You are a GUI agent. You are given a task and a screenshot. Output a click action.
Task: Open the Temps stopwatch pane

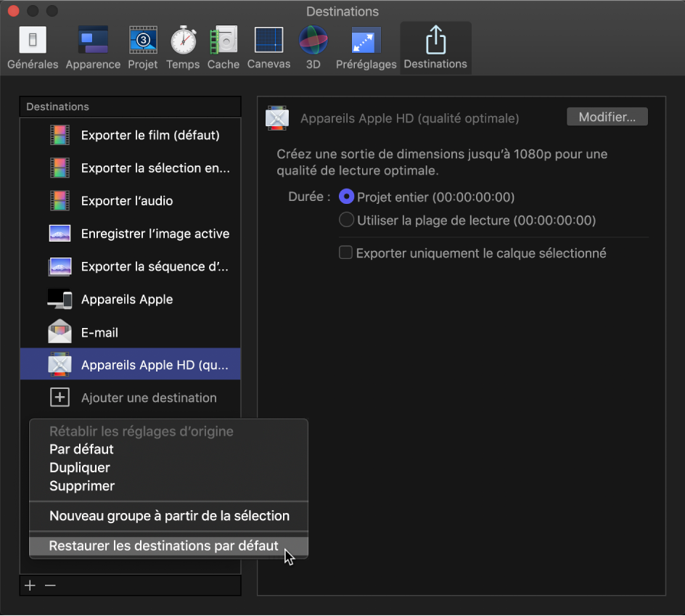point(183,48)
